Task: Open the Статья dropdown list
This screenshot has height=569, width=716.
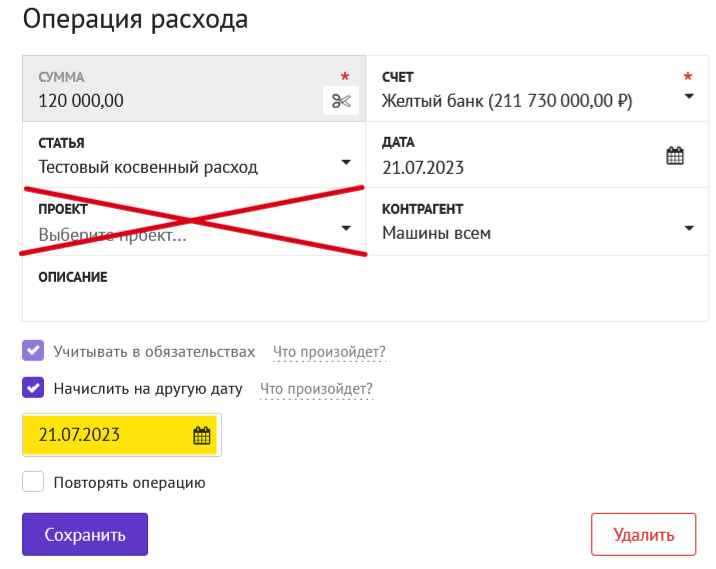Action: click(346, 162)
